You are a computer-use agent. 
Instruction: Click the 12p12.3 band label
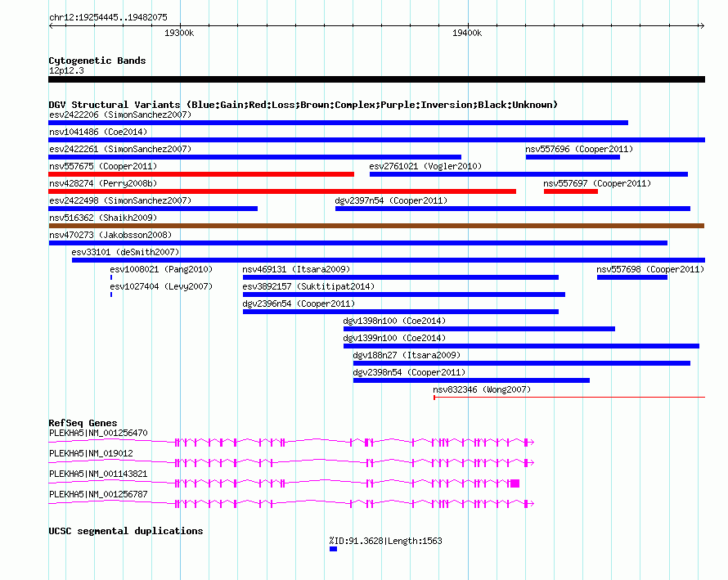pyautogui.click(x=66, y=70)
